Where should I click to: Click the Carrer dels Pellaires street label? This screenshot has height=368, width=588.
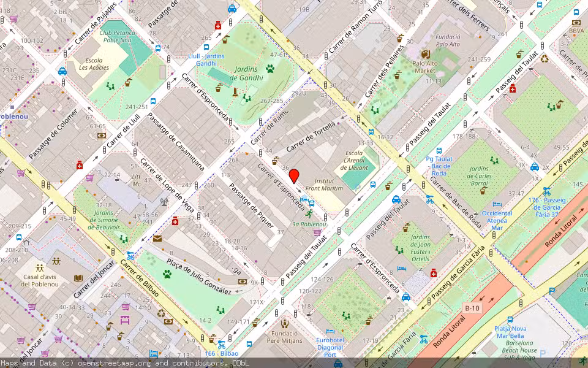tap(385, 71)
